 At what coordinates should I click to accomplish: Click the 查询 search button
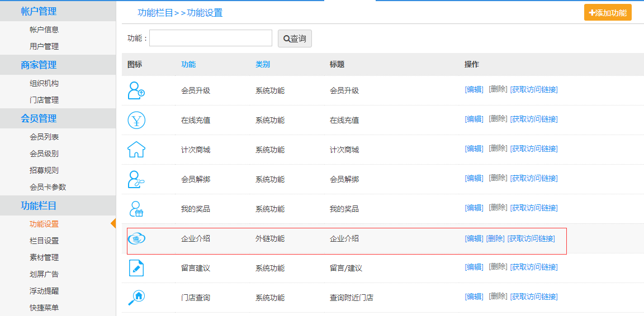tap(295, 39)
